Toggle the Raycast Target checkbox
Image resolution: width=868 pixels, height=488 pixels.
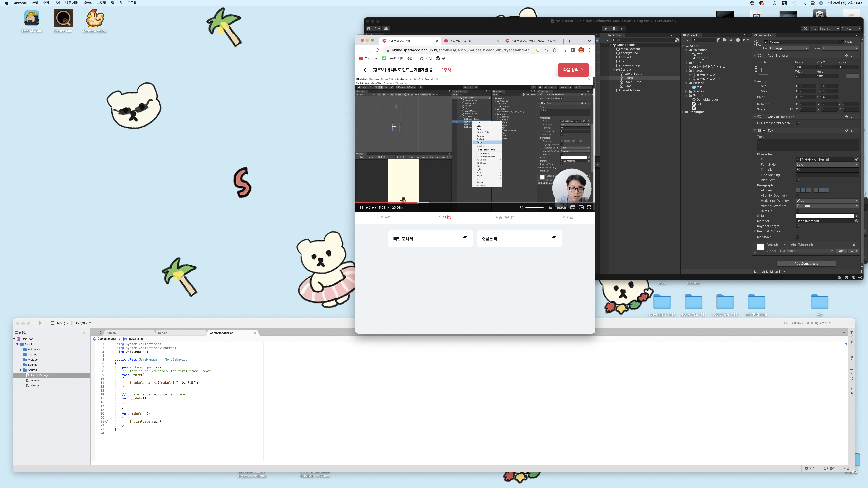click(x=798, y=226)
